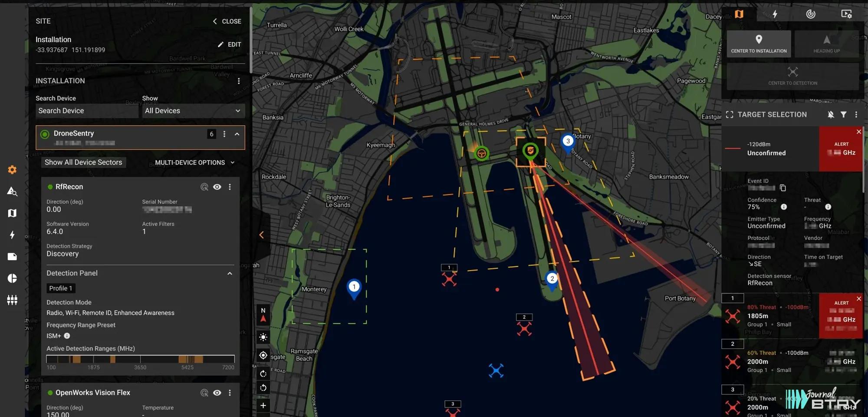Collapse side panel with orange arrow

[x=261, y=235]
